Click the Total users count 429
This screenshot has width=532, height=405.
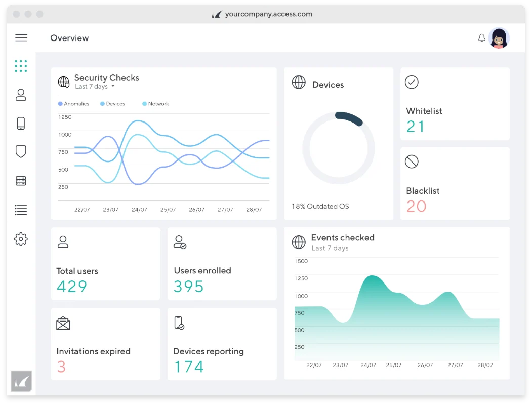[72, 287]
